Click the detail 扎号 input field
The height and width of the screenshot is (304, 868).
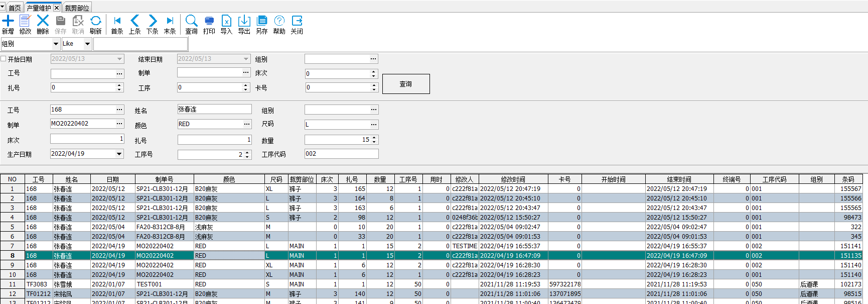[x=215, y=140]
